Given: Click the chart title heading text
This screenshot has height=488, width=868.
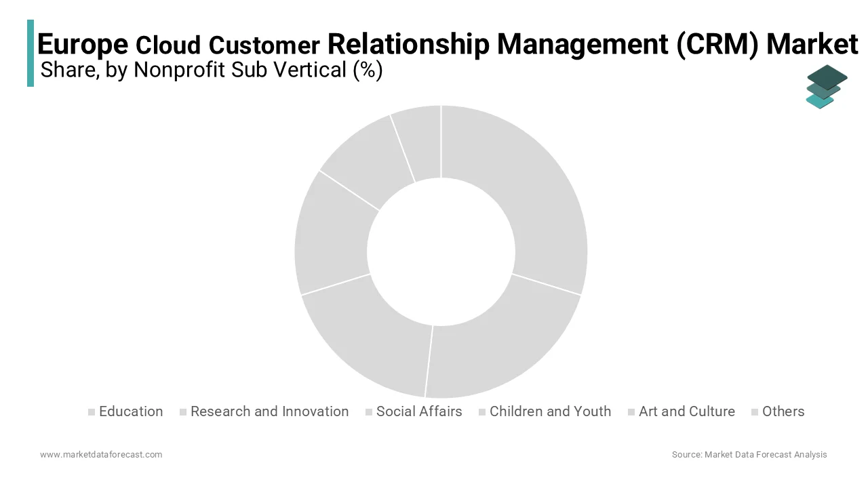Looking at the screenshot, I should [x=448, y=44].
